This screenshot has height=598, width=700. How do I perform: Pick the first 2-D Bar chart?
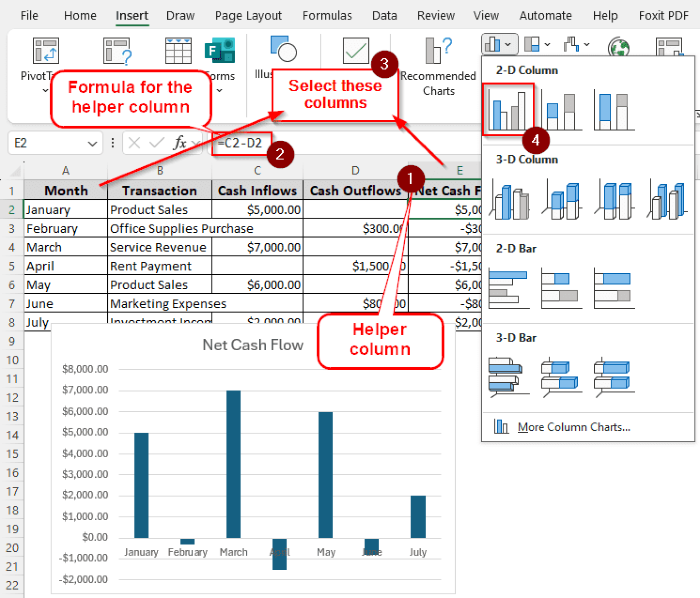tap(508, 287)
